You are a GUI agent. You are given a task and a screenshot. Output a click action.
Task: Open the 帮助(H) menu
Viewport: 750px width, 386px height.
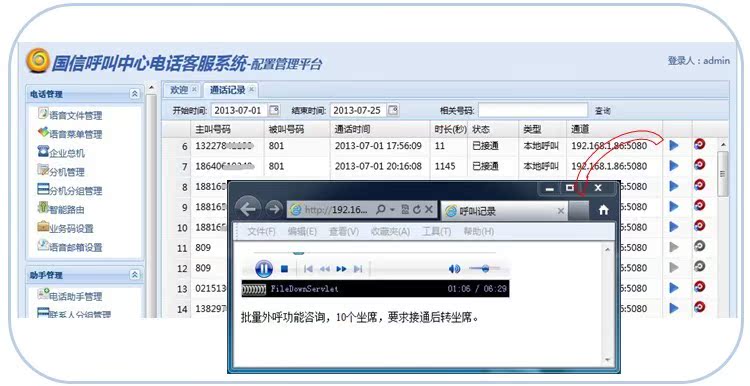[479, 232]
